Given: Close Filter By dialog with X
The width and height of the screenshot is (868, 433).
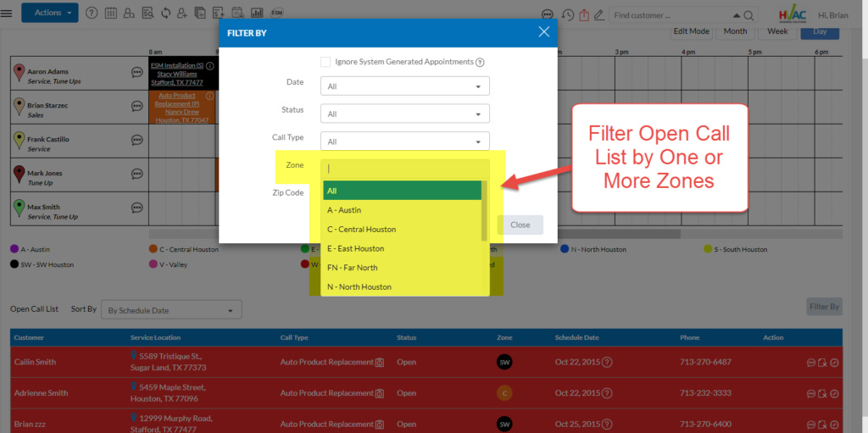Looking at the screenshot, I should tap(543, 32).
